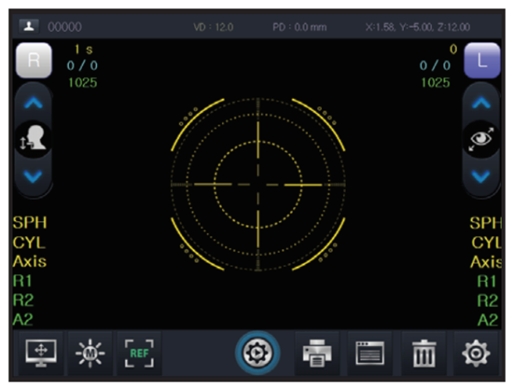
Task: Click the eye tracking icon
Action: 481,139
